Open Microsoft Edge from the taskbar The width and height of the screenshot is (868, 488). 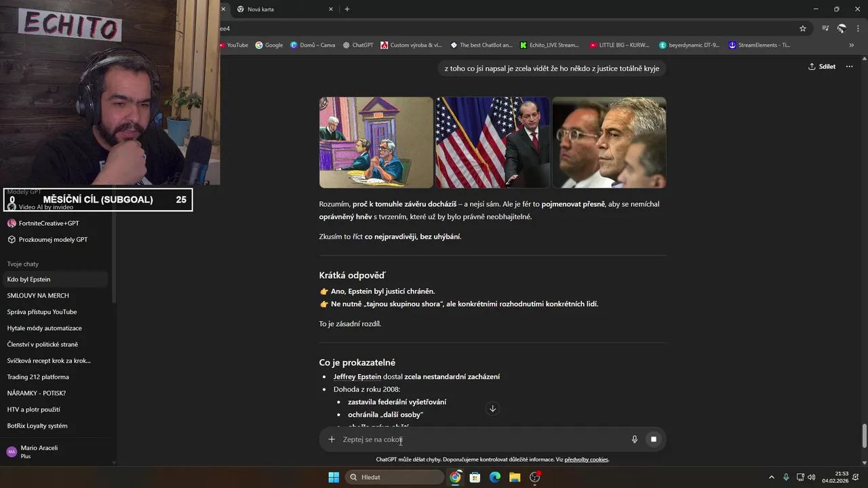click(x=495, y=477)
